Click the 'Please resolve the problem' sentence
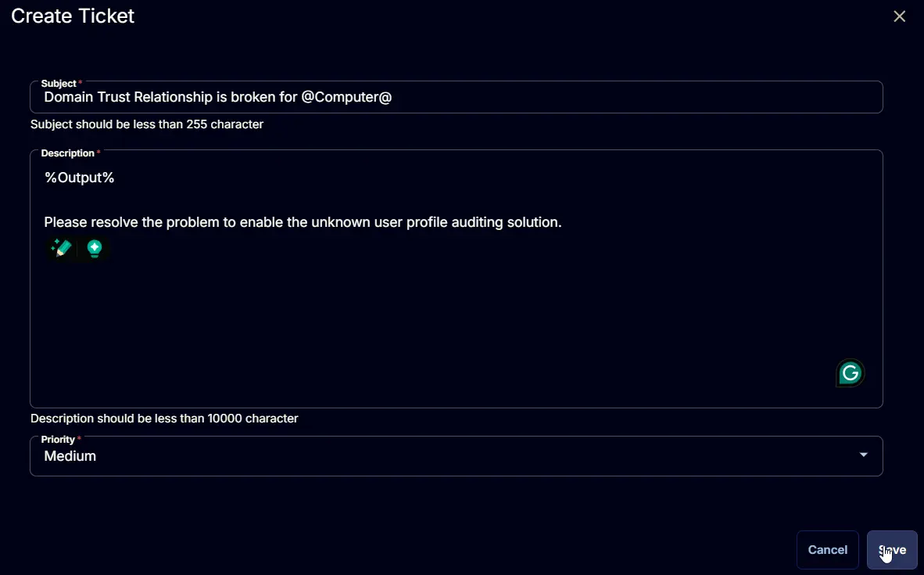Image resolution: width=924 pixels, height=575 pixels. pyautogui.click(x=303, y=222)
